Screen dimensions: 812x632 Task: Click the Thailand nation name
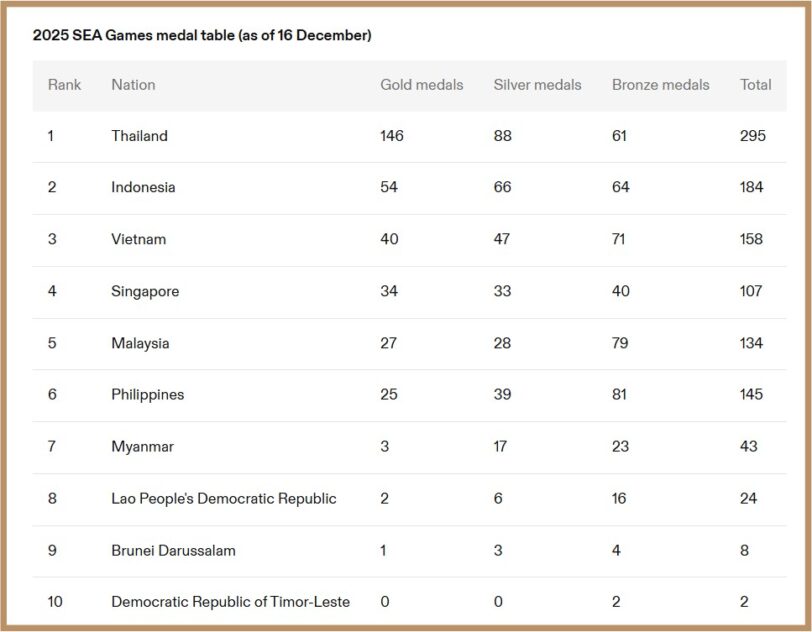(139, 136)
